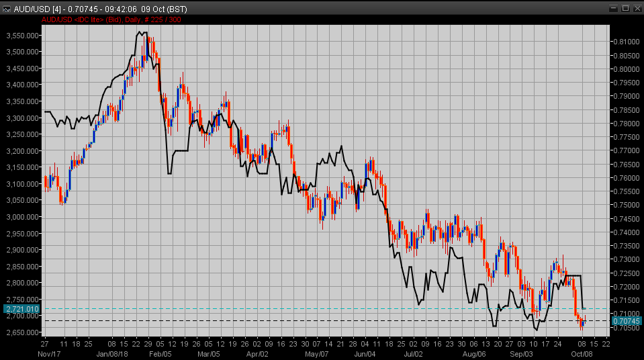Click the 3,550.000 level on left axis
Image resolution: width=644 pixels, height=360 pixels.
[x=21, y=35]
